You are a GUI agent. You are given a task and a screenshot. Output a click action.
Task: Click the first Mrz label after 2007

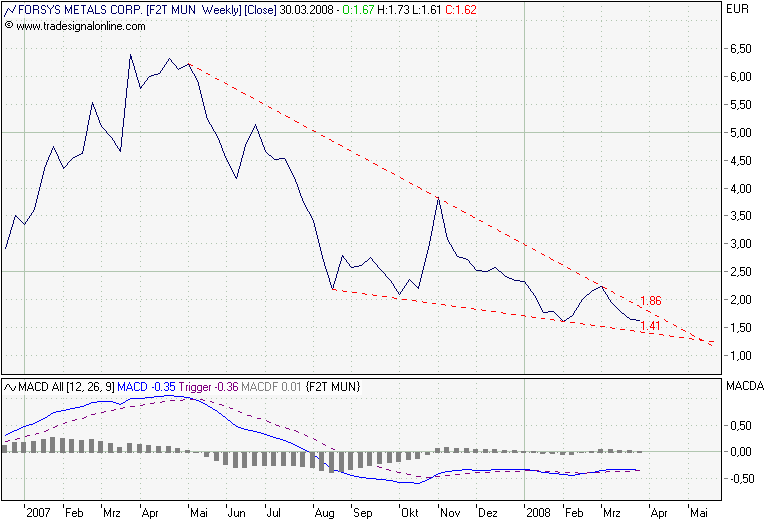tap(112, 513)
